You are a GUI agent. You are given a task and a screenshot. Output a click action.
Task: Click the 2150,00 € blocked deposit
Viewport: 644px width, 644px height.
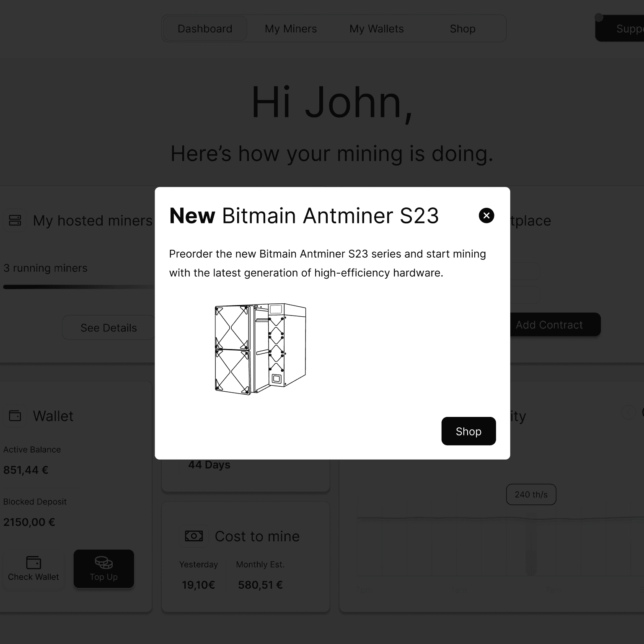click(x=29, y=522)
